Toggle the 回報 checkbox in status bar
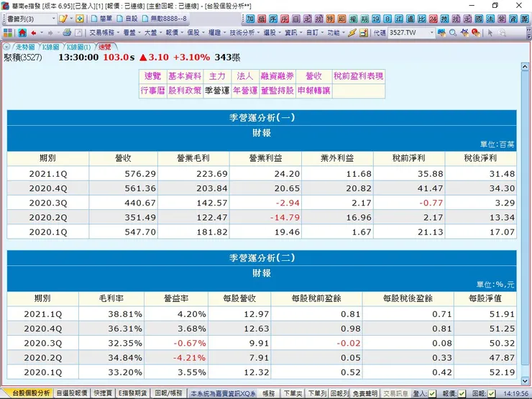This screenshot has height=399, width=532. pos(491,393)
